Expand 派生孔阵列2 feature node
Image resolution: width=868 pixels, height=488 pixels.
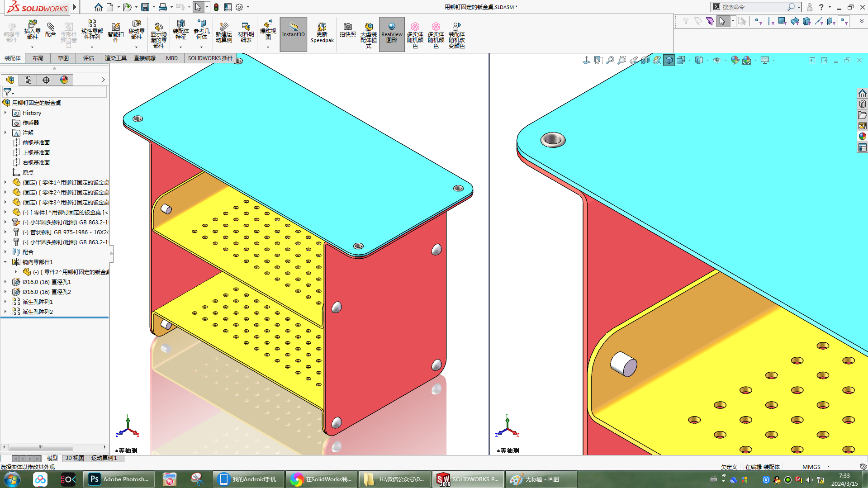coord(5,312)
